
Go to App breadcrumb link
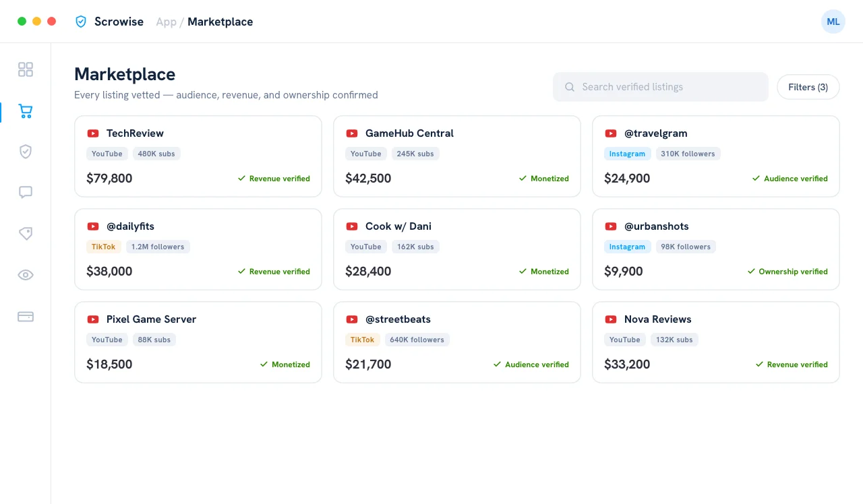coord(166,22)
